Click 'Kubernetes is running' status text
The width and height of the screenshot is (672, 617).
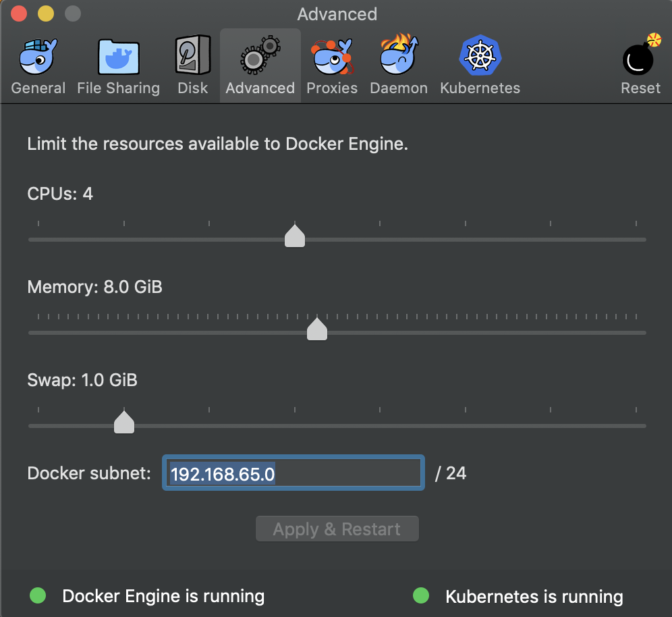pos(534,597)
